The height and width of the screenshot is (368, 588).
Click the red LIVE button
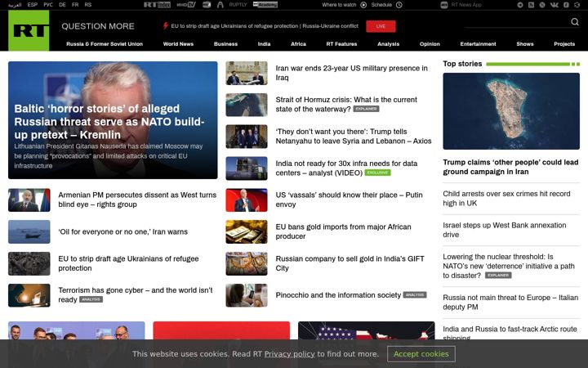381,26
